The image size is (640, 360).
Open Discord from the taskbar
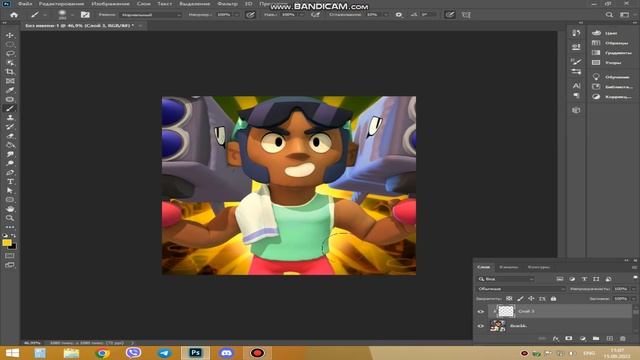226,353
